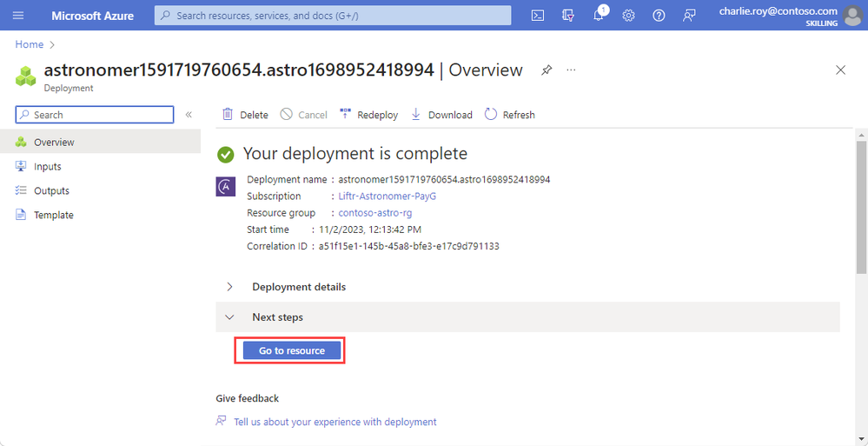Open feedback icon in top bar
Viewport: 868px width, 446px height.
pyautogui.click(x=689, y=16)
